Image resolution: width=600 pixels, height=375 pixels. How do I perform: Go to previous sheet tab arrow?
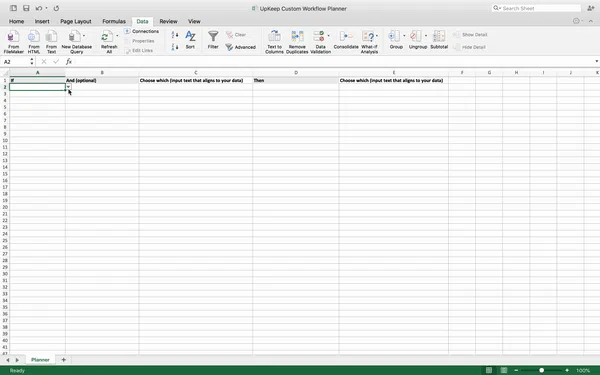coord(8,360)
